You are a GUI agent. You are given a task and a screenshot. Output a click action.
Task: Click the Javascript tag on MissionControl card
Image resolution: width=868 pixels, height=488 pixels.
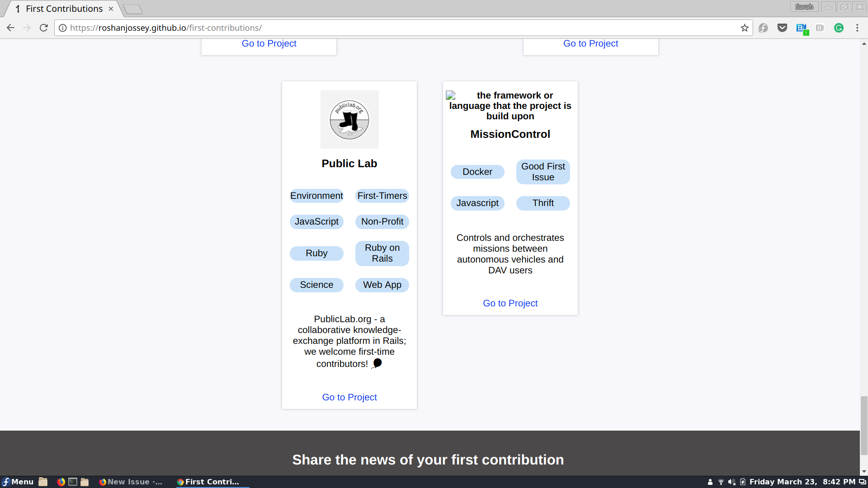tap(477, 203)
